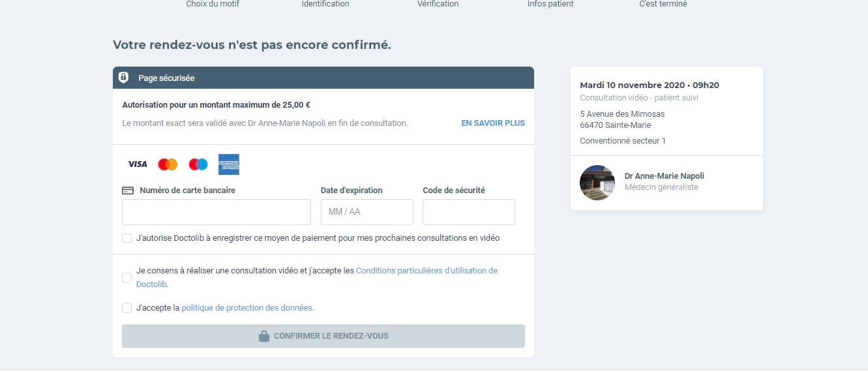Click the Code de sécurité label
868x372 pixels.
(454, 191)
